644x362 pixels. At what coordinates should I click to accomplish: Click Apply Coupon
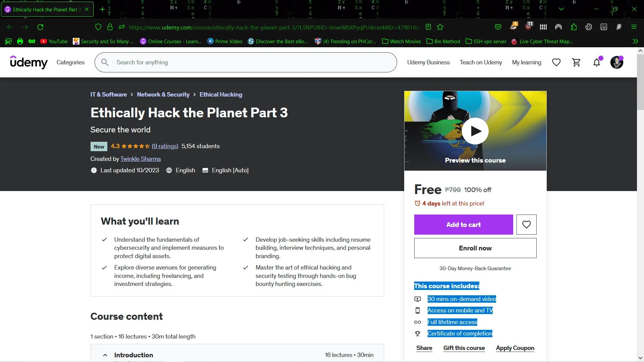pyautogui.click(x=515, y=348)
